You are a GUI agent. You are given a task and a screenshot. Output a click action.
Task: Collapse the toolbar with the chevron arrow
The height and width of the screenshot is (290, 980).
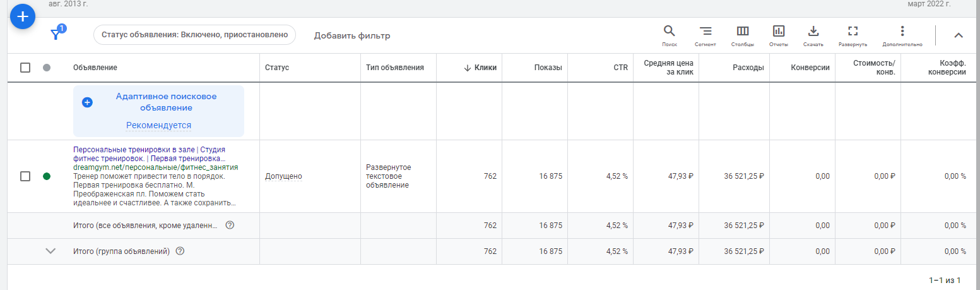(x=958, y=35)
